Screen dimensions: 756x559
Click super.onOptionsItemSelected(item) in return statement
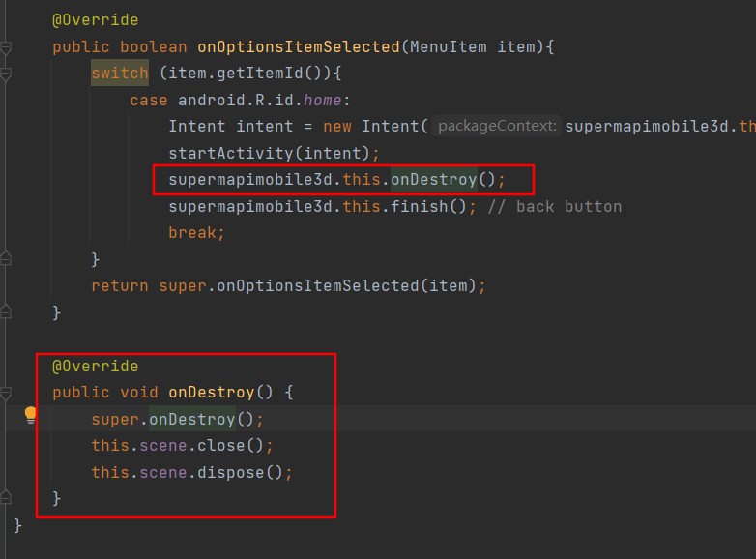[x=317, y=285]
